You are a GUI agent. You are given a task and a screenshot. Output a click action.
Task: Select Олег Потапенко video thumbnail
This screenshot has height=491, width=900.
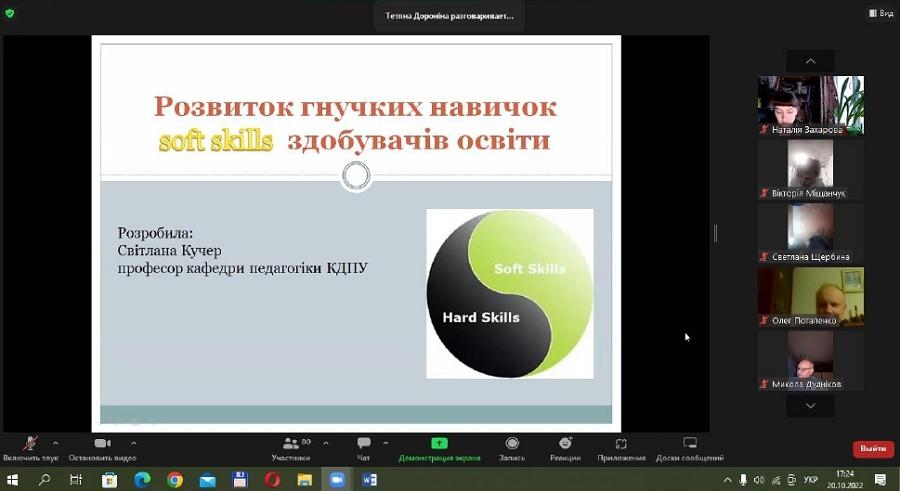[x=810, y=296]
